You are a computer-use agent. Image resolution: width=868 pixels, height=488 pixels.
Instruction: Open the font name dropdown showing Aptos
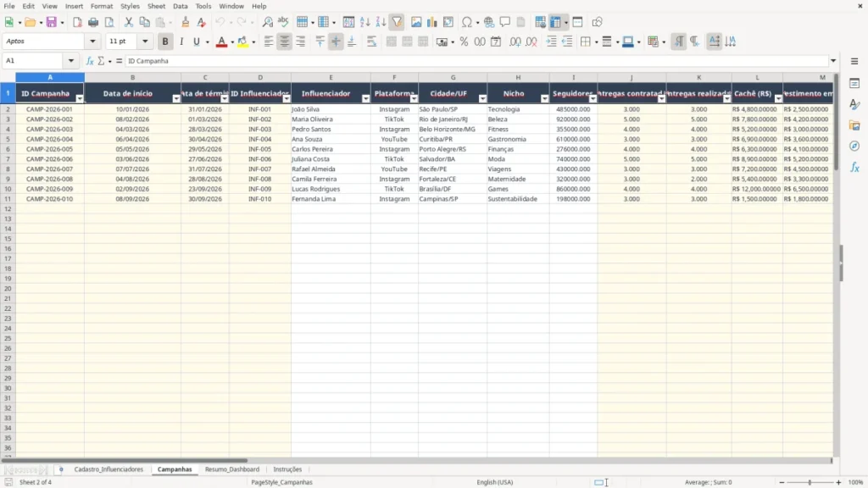92,42
